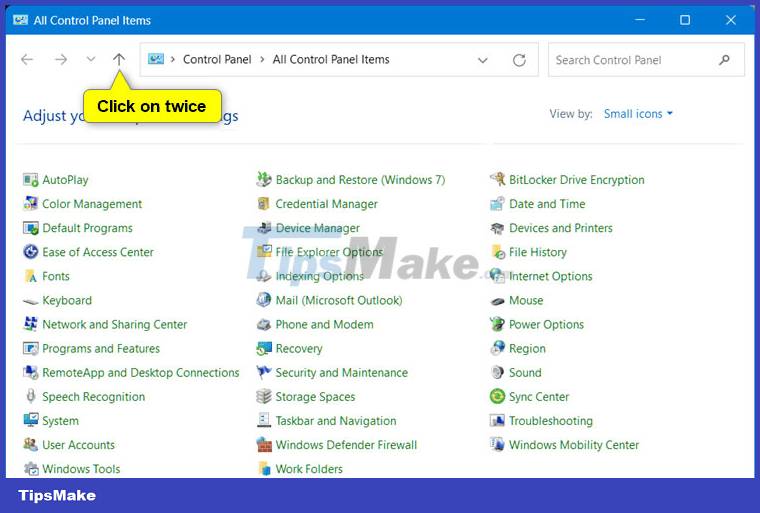Click the Storage Spaces icon

coord(264,396)
